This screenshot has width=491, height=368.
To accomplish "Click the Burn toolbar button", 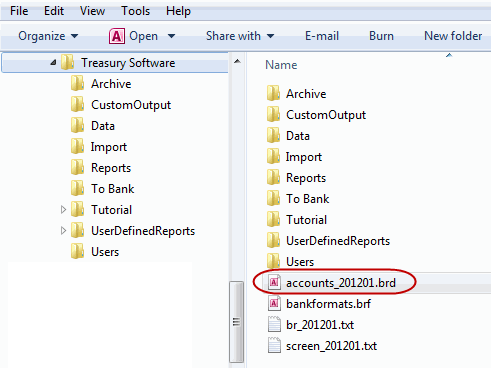I will click(381, 36).
